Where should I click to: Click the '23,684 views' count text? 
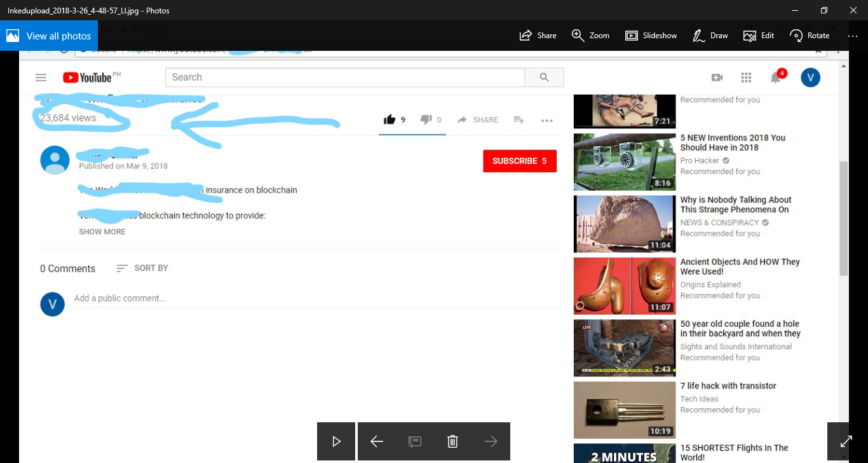tap(68, 118)
